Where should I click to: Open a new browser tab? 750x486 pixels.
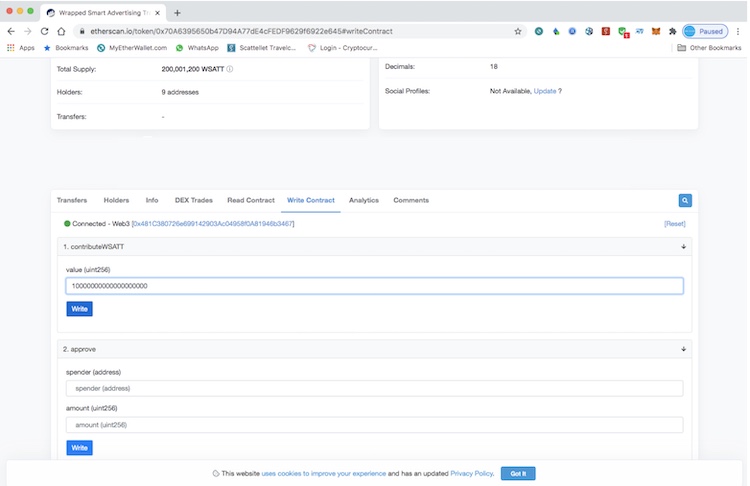click(177, 13)
